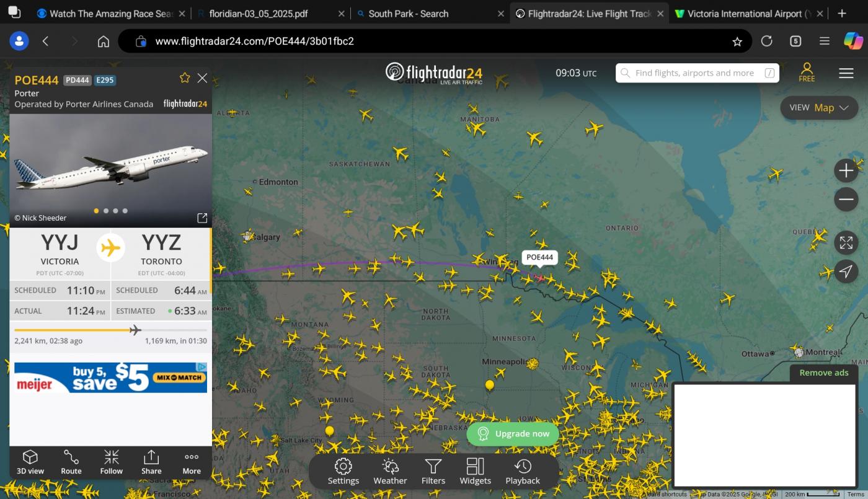The image size is (868, 499).
Task: Toggle fullscreen map view
Action: [846, 243]
